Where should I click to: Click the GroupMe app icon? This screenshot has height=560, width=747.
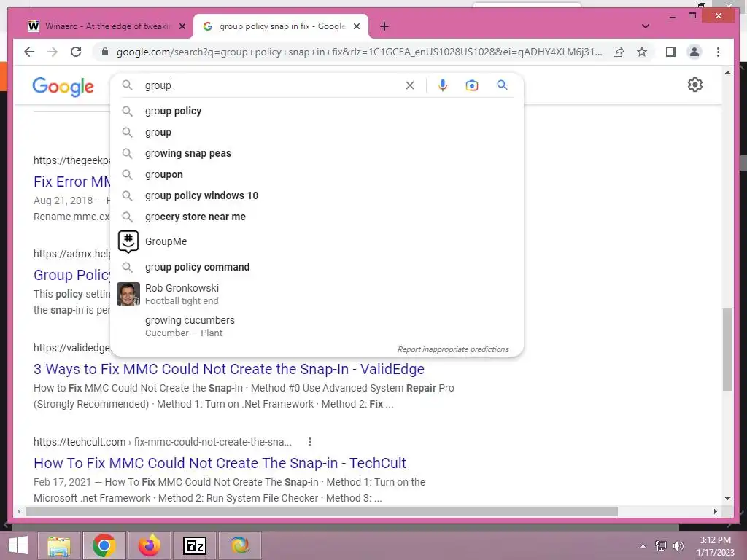pos(128,241)
